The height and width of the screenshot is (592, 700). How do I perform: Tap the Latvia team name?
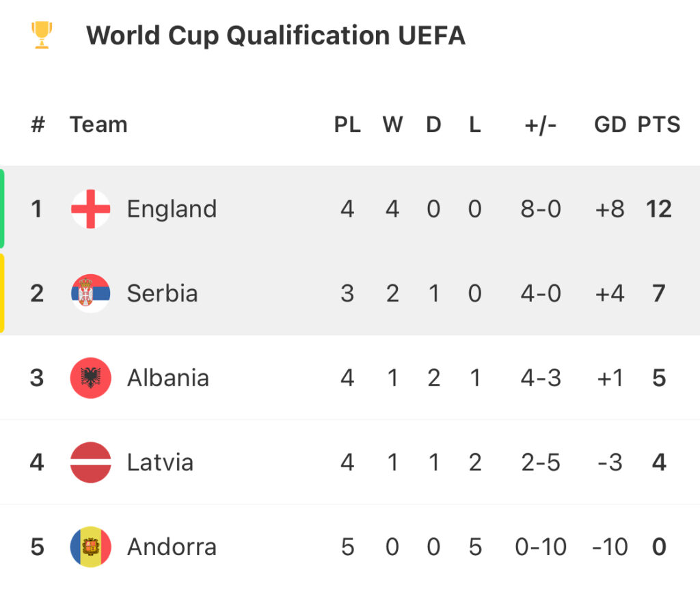click(x=160, y=462)
